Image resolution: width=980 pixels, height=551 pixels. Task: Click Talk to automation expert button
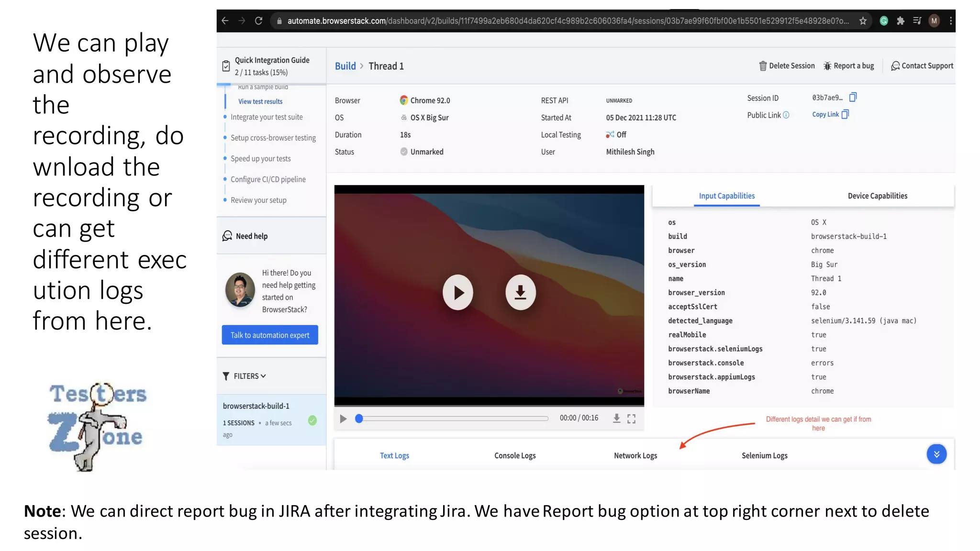[x=270, y=335]
